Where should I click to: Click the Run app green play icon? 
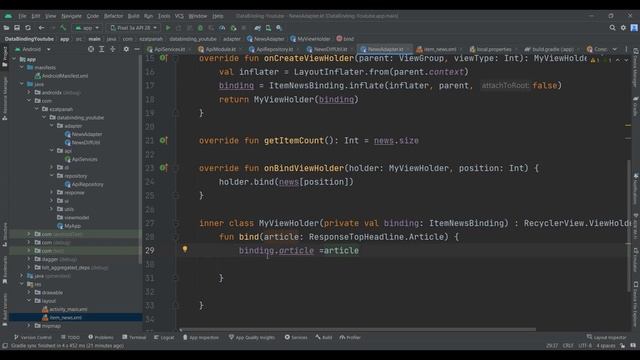click(168, 28)
